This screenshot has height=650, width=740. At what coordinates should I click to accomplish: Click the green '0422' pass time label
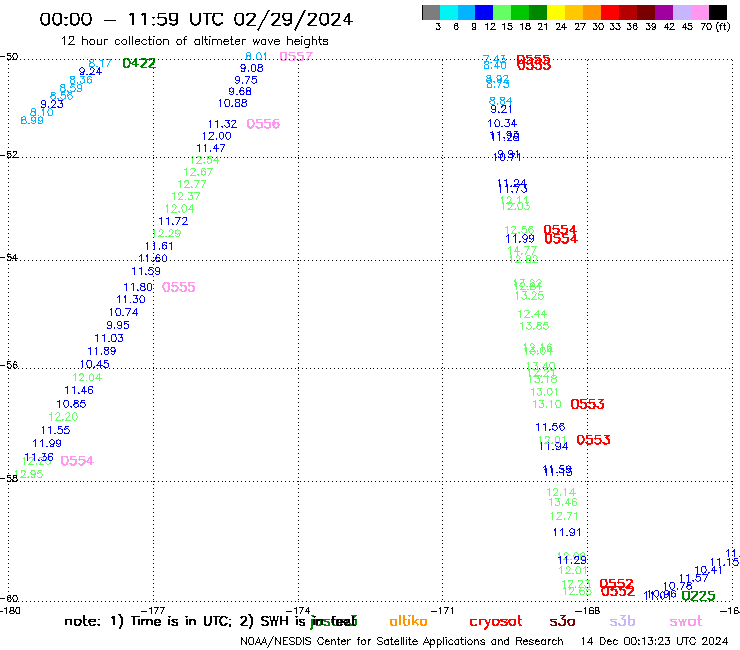(139, 63)
